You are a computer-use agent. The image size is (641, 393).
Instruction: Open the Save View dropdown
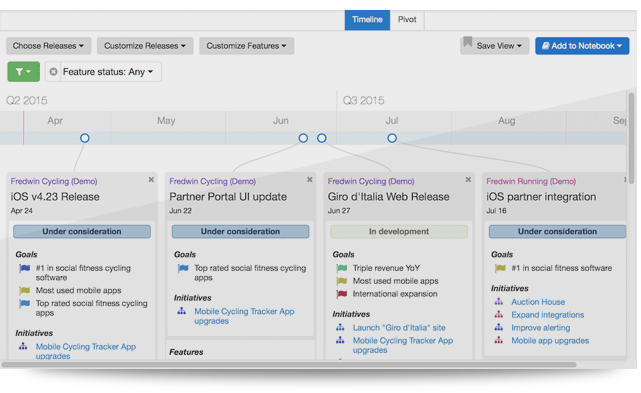pos(495,46)
